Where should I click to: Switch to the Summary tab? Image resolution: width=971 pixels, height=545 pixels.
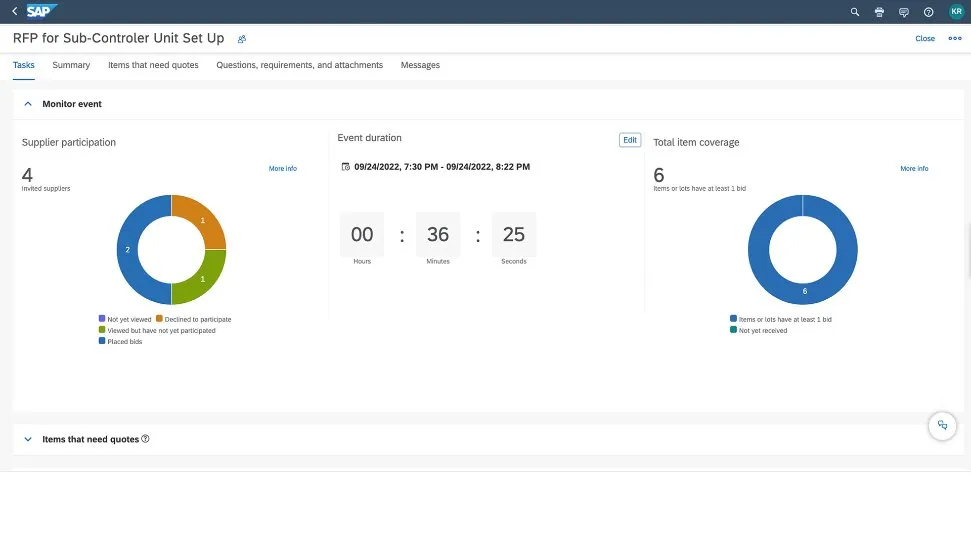click(x=71, y=65)
